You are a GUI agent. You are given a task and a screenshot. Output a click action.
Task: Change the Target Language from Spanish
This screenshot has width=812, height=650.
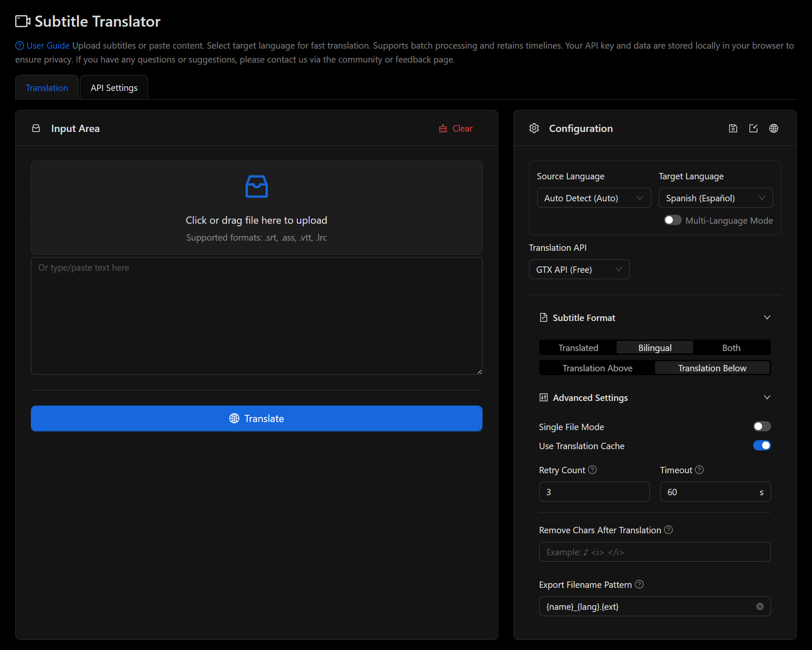[x=715, y=197]
